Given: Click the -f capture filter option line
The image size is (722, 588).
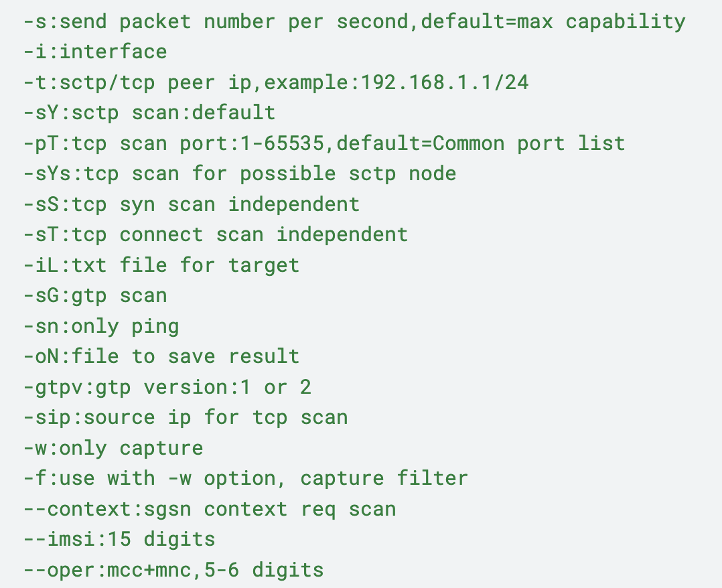Looking at the screenshot, I should point(245,478).
